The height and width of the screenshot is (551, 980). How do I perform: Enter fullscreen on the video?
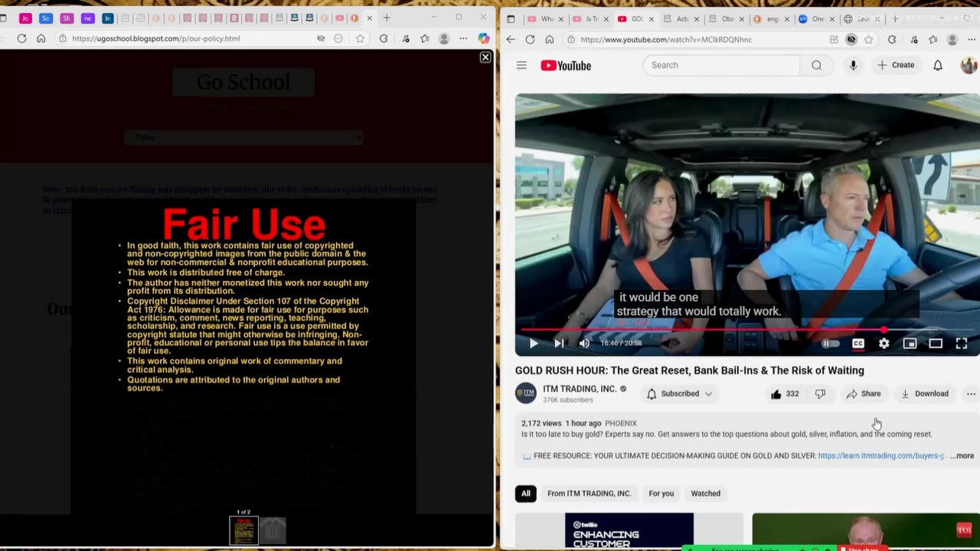pyautogui.click(x=962, y=344)
